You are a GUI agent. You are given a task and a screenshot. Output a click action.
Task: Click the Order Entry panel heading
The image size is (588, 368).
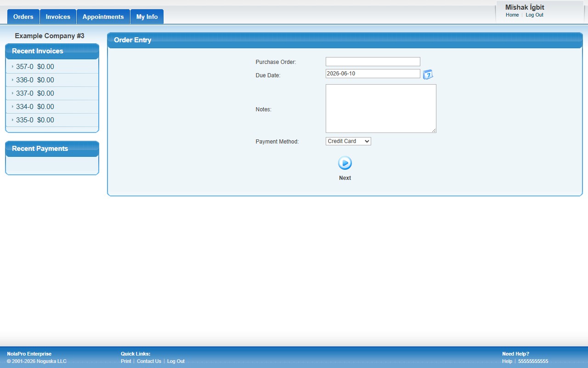(133, 40)
